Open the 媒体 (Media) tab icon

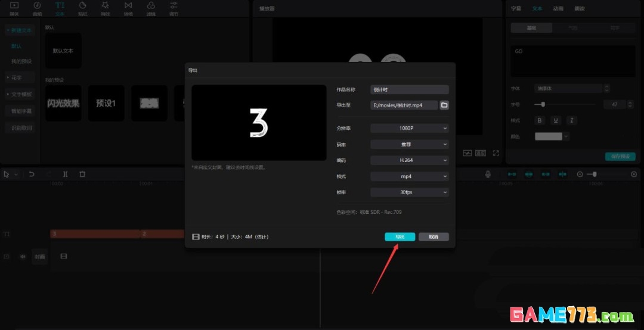14,8
